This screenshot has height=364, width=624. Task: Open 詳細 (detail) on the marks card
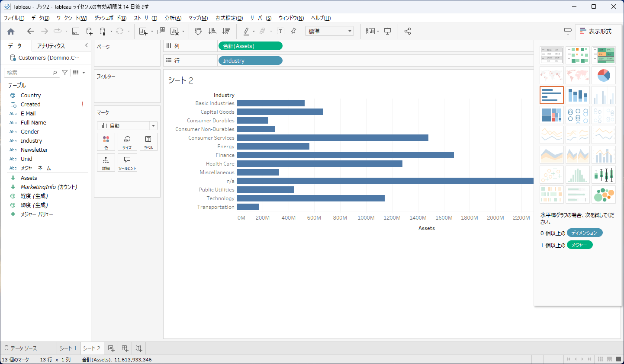(106, 163)
